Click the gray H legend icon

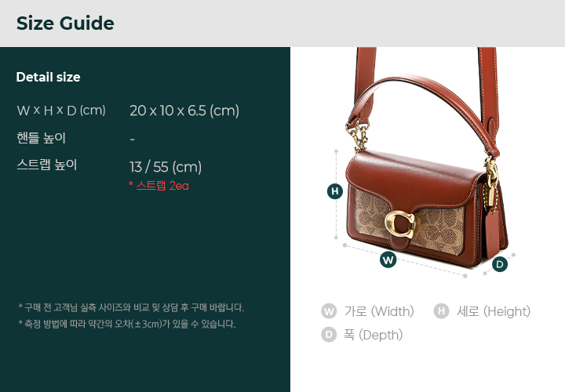441,311
